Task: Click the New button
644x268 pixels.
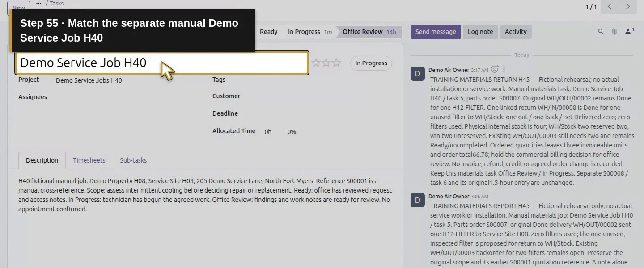Action: 18,8
